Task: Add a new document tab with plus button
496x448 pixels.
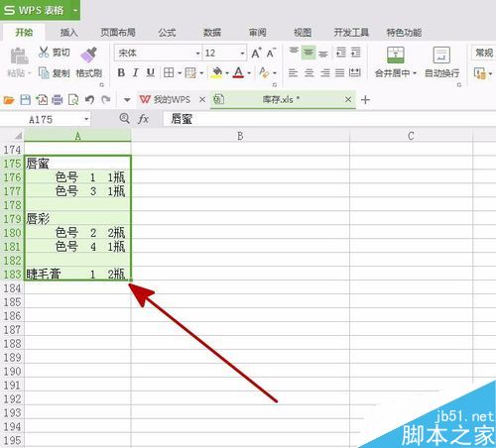Action: point(365,99)
